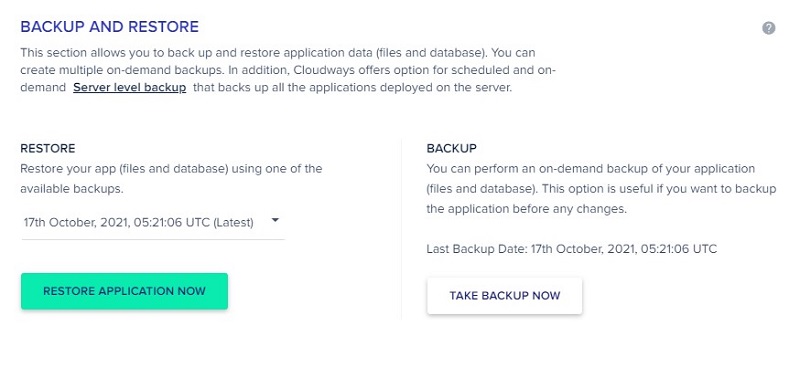Follow the Server level backup link
Image resolution: width=800 pixels, height=378 pixels.
point(130,87)
